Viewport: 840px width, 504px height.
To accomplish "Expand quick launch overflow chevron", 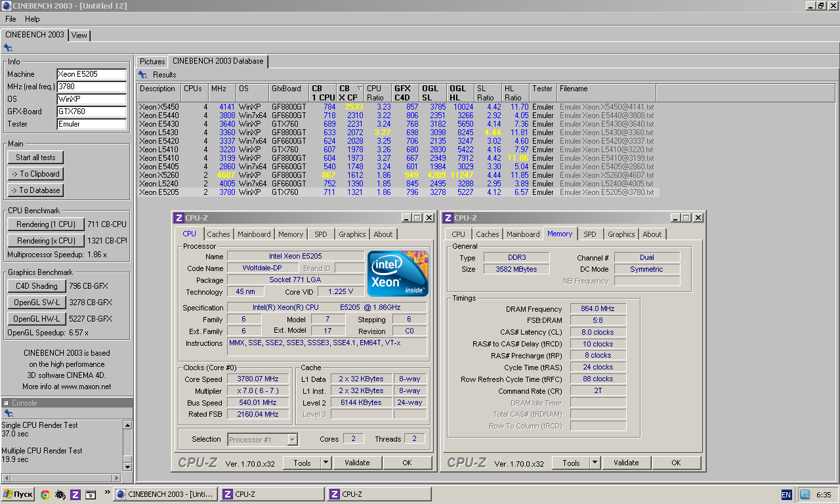I will [107, 492].
